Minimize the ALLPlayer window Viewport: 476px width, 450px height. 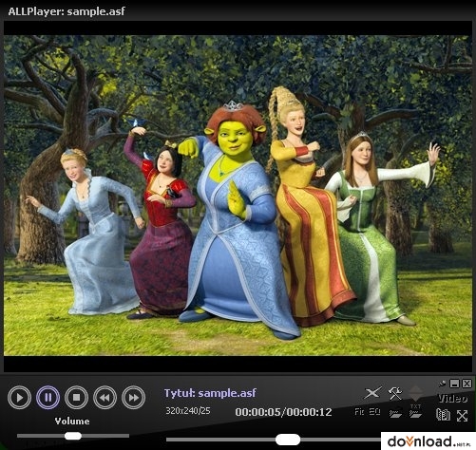coord(454,384)
